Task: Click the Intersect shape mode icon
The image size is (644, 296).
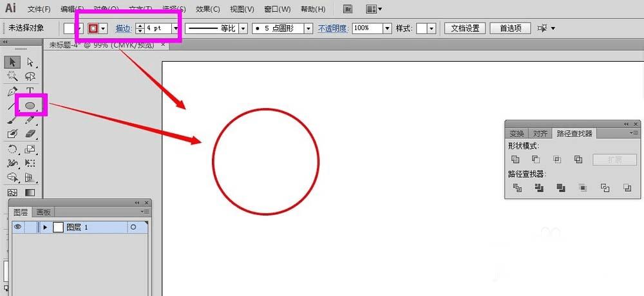Action: coord(557,160)
